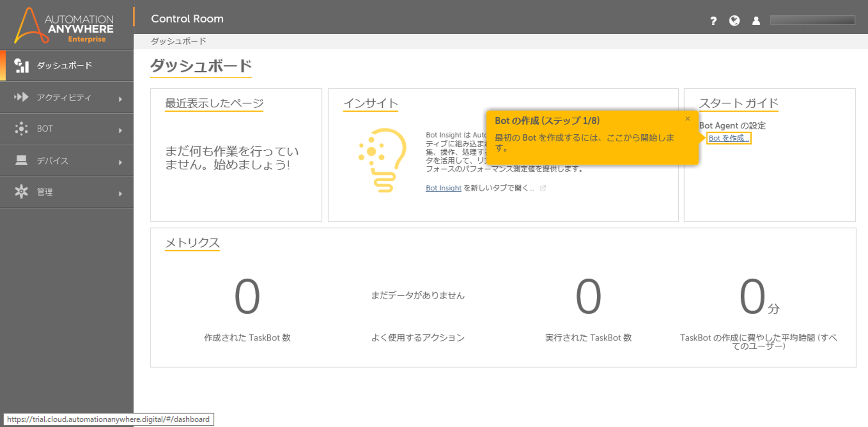Click the Control Room title
The image size is (868, 427).
pos(187,19)
